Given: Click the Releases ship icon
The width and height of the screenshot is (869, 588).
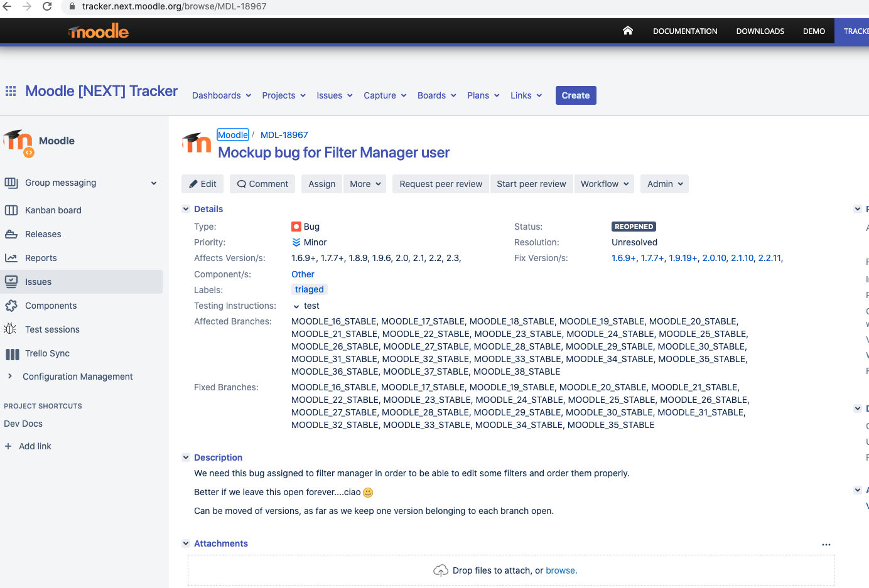Looking at the screenshot, I should (11, 234).
